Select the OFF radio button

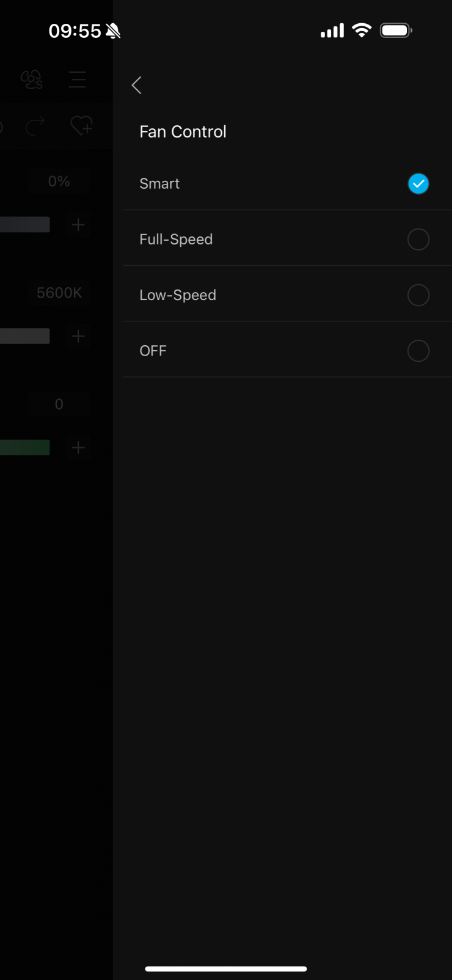[x=418, y=351]
